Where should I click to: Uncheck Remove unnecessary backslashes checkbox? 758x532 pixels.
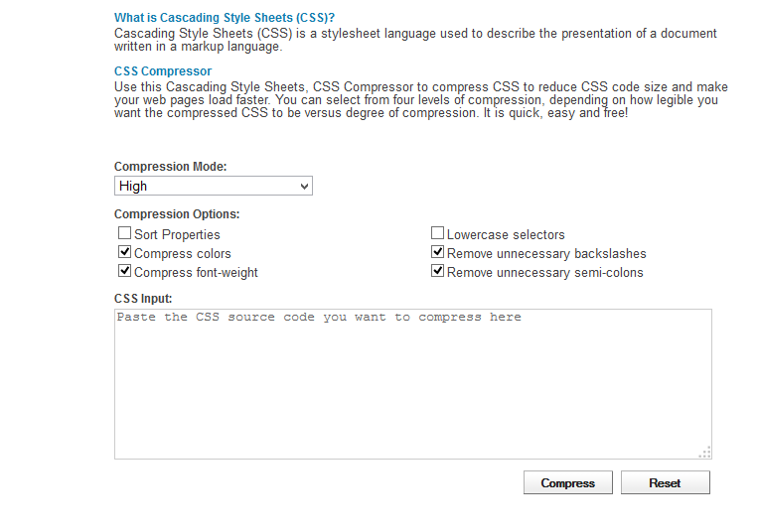pyautogui.click(x=437, y=252)
